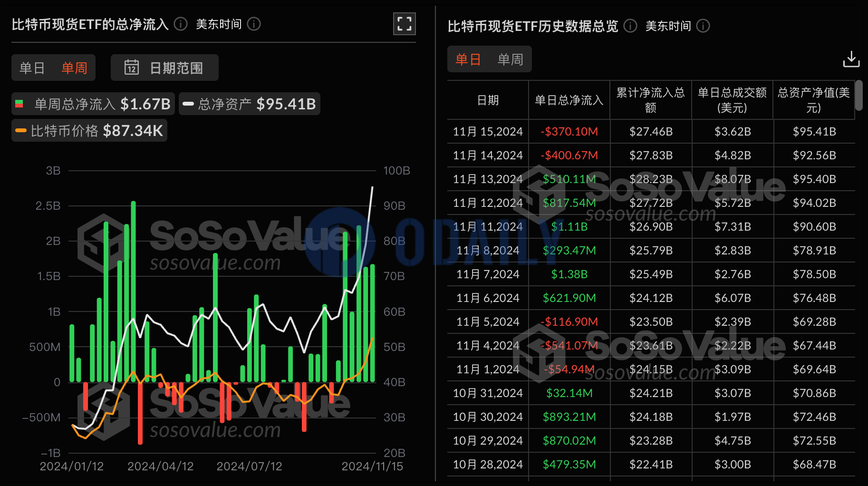Screen dimensions: 868x486
Task: Click the $1.11B net flow cell
Action: pyautogui.click(x=569, y=226)
